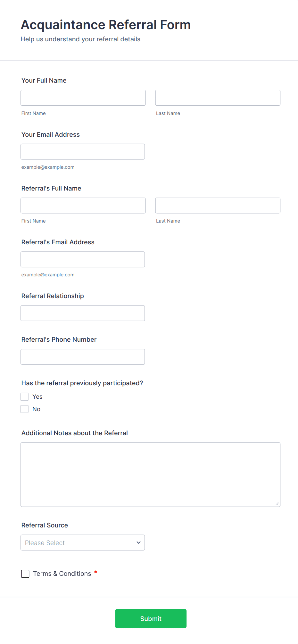Viewport: 298px width, 644px height.
Task: Select the referral's Last Name field
Action: point(218,205)
